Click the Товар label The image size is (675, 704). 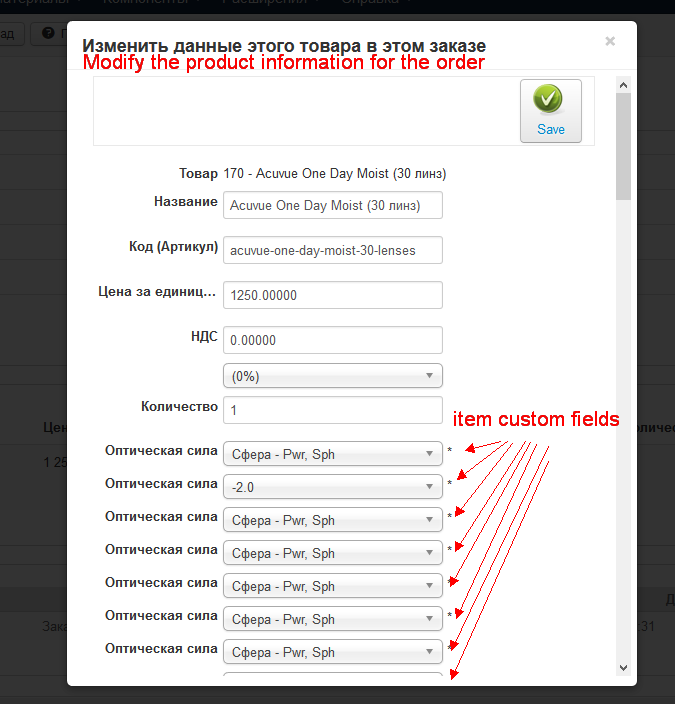pos(198,173)
